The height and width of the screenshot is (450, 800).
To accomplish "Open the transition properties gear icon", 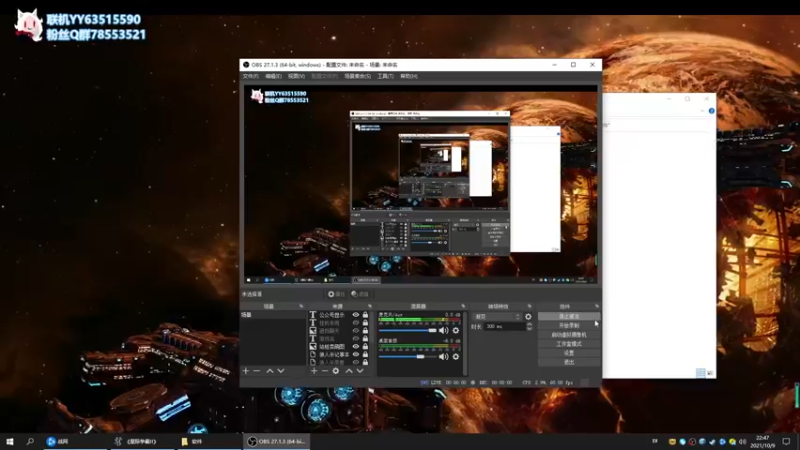I will [528, 317].
